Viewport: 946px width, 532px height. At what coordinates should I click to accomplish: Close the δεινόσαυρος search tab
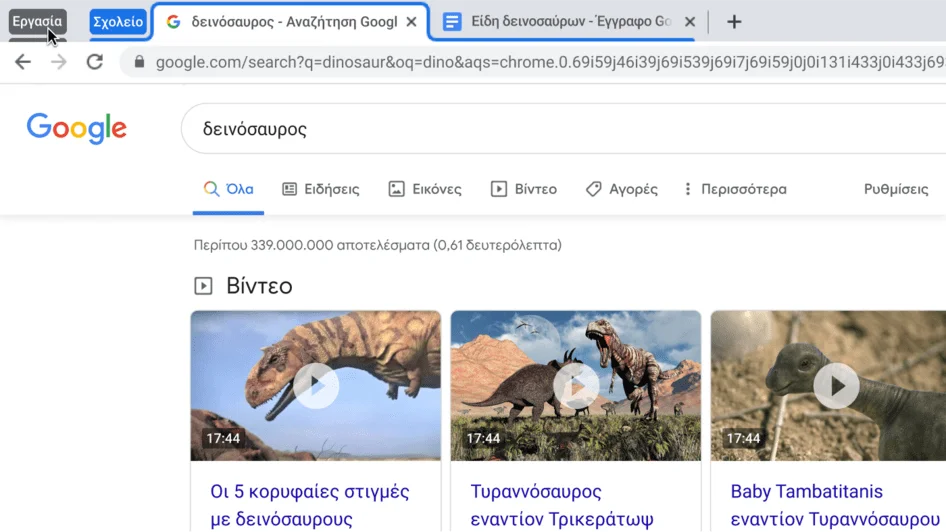pos(411,22)
